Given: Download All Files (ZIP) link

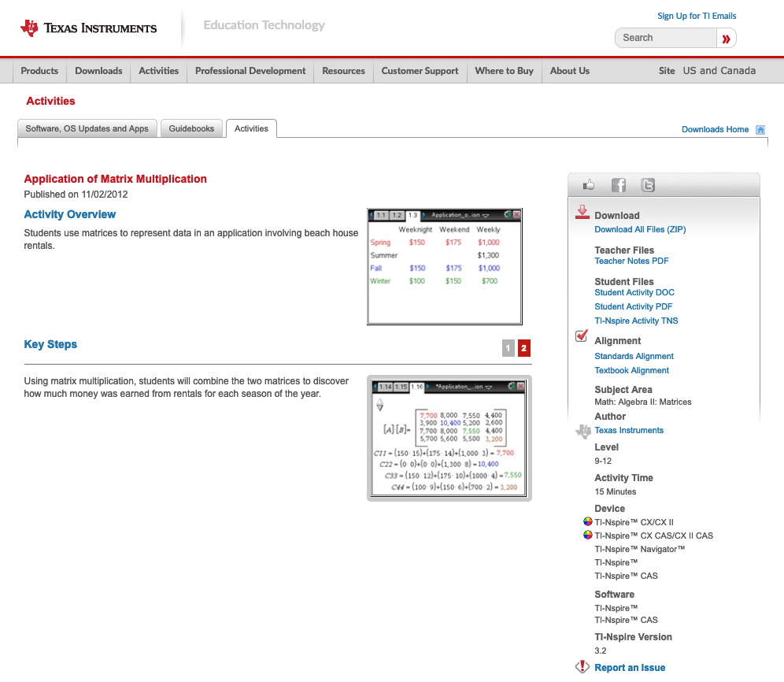Looking at the screenshot, I should tap(639, 230).
